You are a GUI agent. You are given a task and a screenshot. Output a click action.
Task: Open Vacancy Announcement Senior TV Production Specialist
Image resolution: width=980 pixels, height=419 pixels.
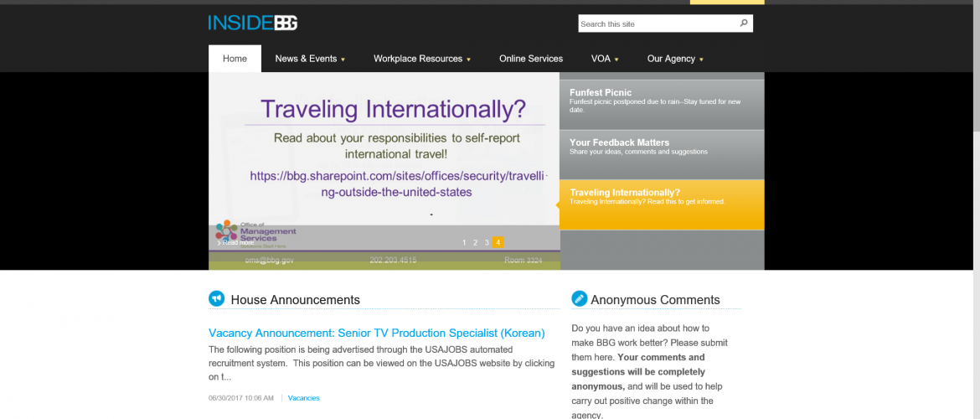377,333
